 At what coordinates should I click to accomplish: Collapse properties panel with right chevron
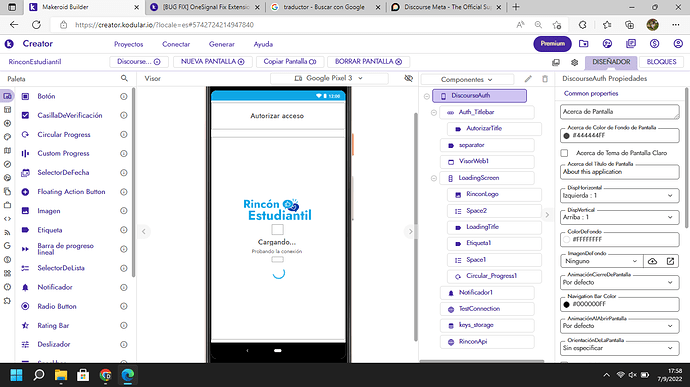click(x=547, y=215)
